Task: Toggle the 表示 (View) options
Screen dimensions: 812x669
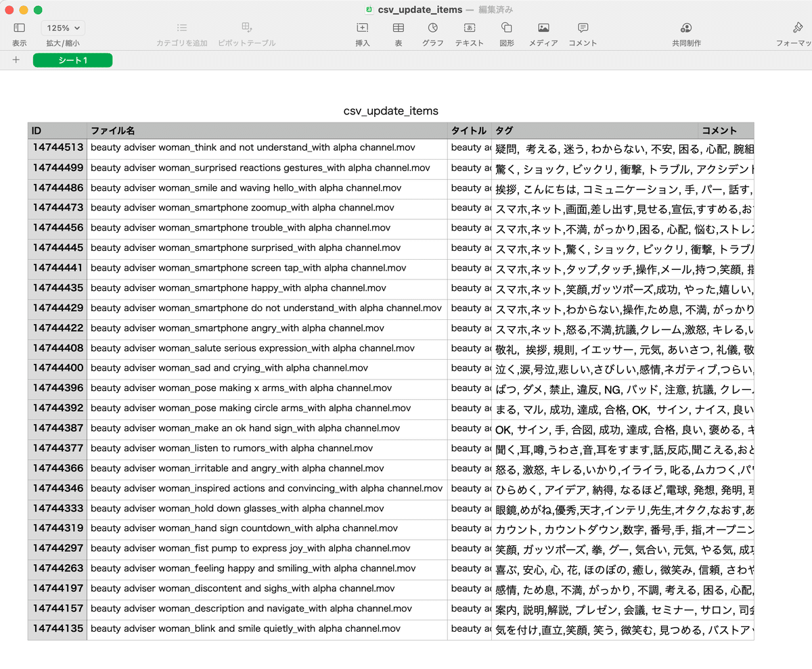Action: pos(18,32)
